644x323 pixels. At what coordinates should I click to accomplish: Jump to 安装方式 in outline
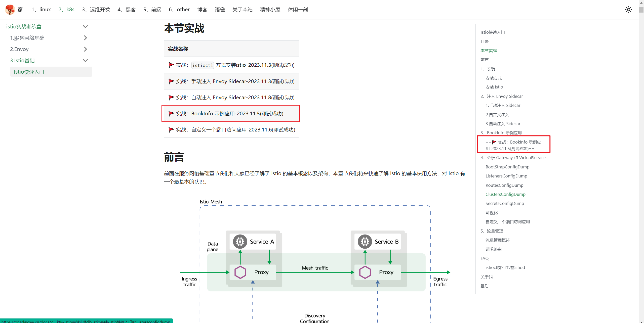494,78
